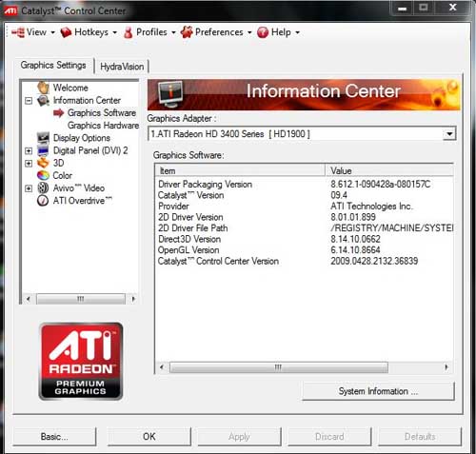Click the Apply button
The height and width of the screenshot is (454, 476).
pyautogui.click(x=239, y=437)
